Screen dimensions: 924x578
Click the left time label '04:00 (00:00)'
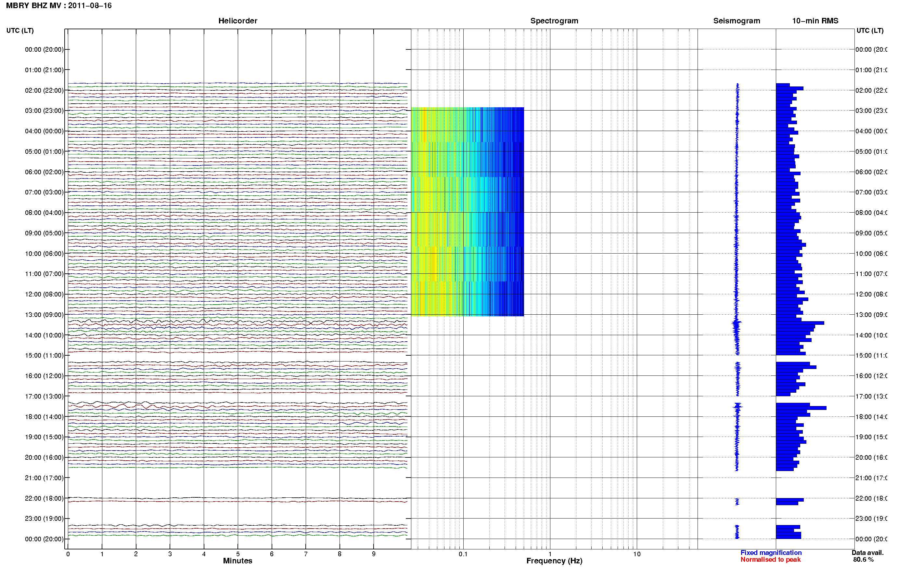pyautogui.click(x=44, y=131)
